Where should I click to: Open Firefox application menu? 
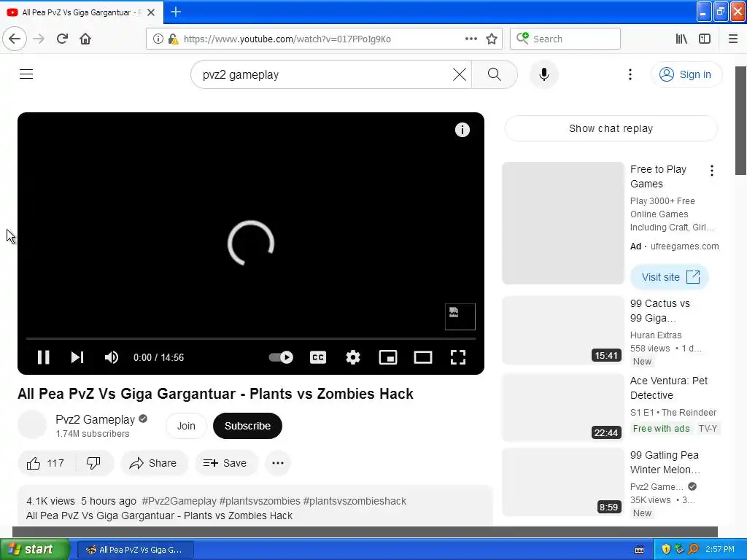click(733, 39)
